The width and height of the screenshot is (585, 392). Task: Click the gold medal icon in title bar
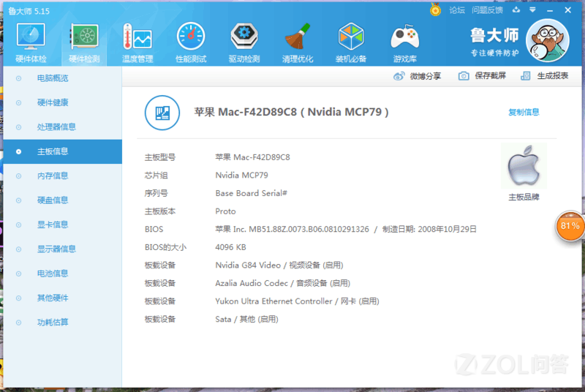click(x=436, y=10)
